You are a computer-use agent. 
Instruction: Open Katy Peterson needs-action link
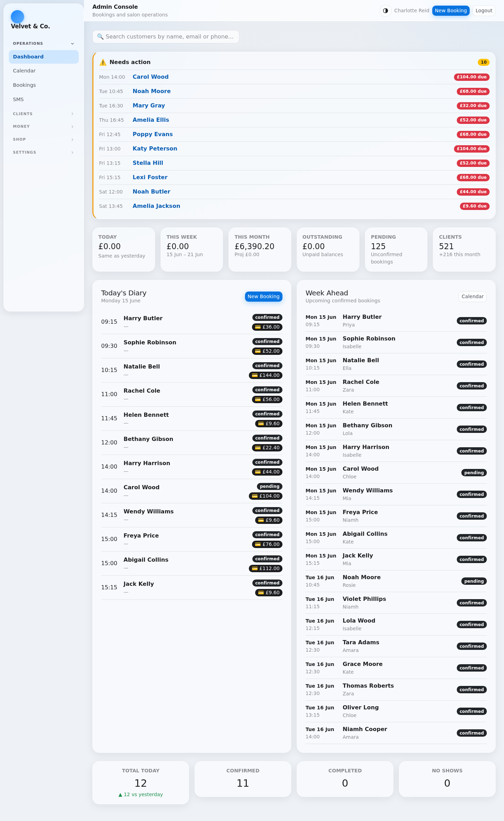coord(155,148)
